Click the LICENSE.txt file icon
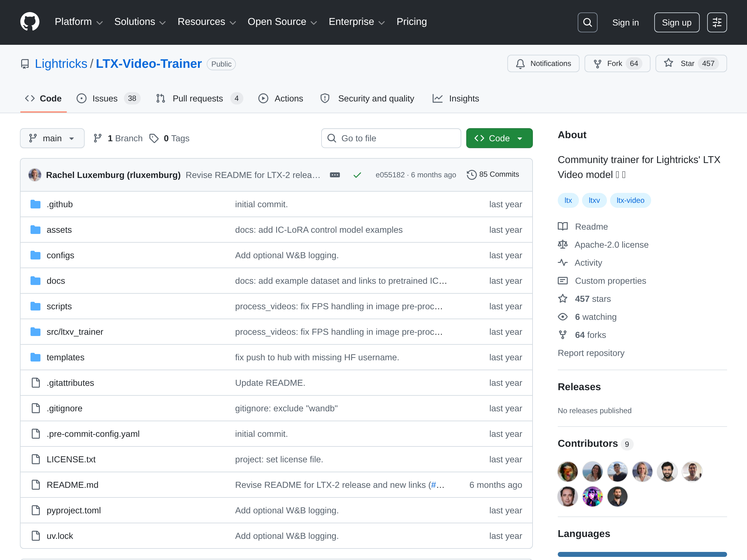Viewport: 747px width, 560px height. (x=35, y=460)
